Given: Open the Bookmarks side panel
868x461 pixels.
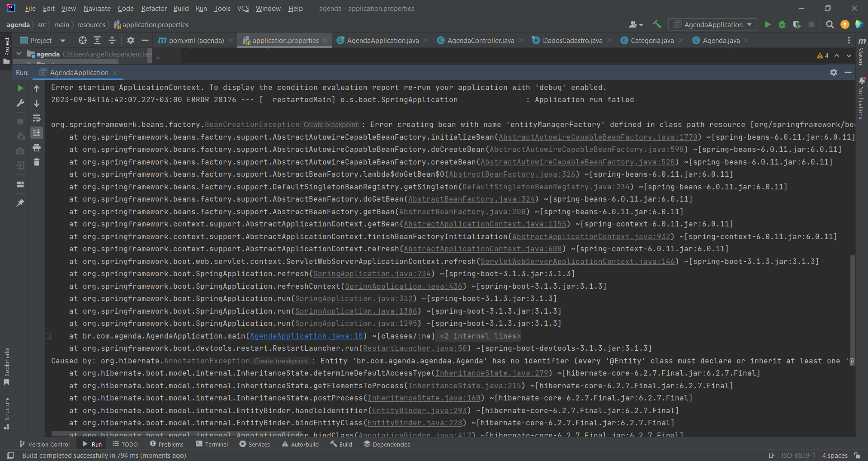Looking at the screenshot, I should click(x=7, y=367).
